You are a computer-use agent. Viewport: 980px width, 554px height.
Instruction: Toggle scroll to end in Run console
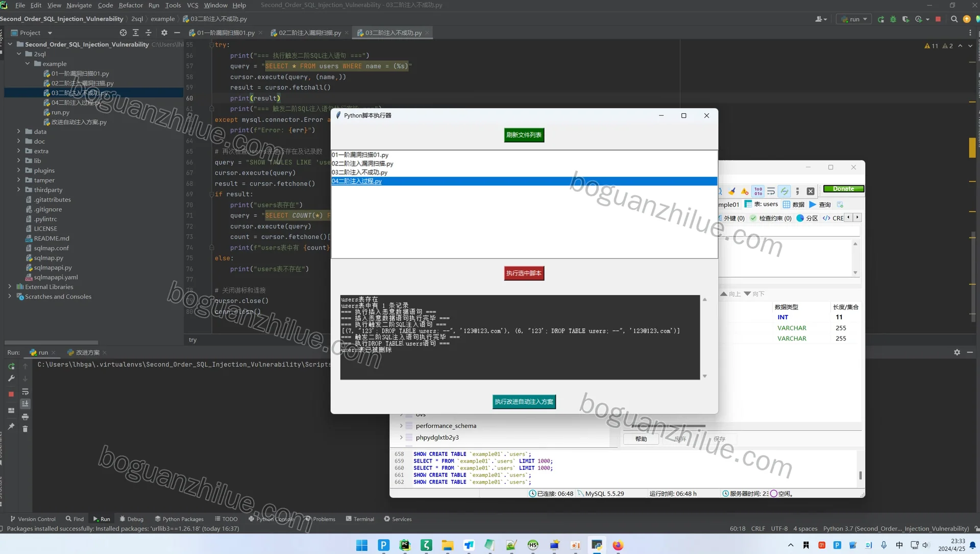coord(25,404)
